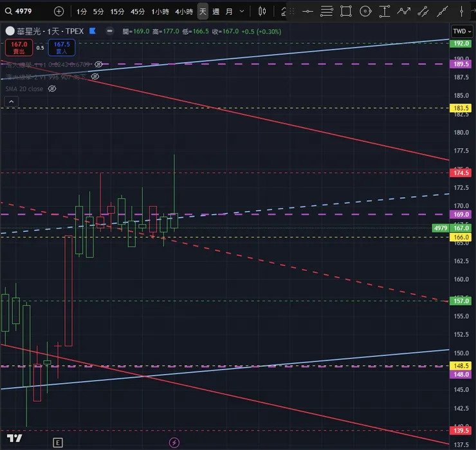The height and width of the screenshot is (450, 476).
Task: Click the E earnings event marker
Action: (58, 443)
